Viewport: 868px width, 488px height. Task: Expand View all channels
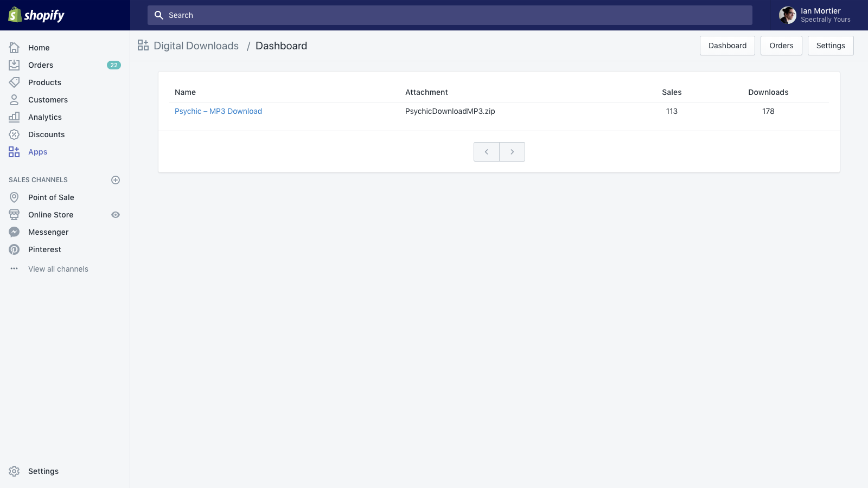tap(58, 269)
